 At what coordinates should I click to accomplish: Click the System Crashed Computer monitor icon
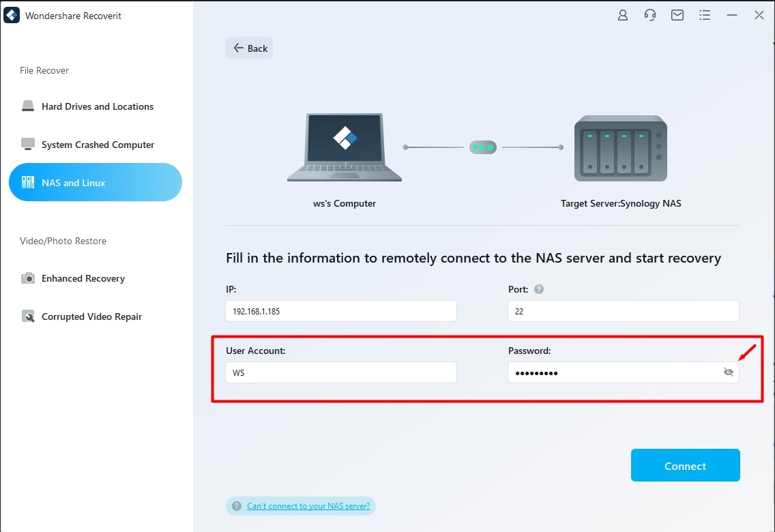coord(28,144)
